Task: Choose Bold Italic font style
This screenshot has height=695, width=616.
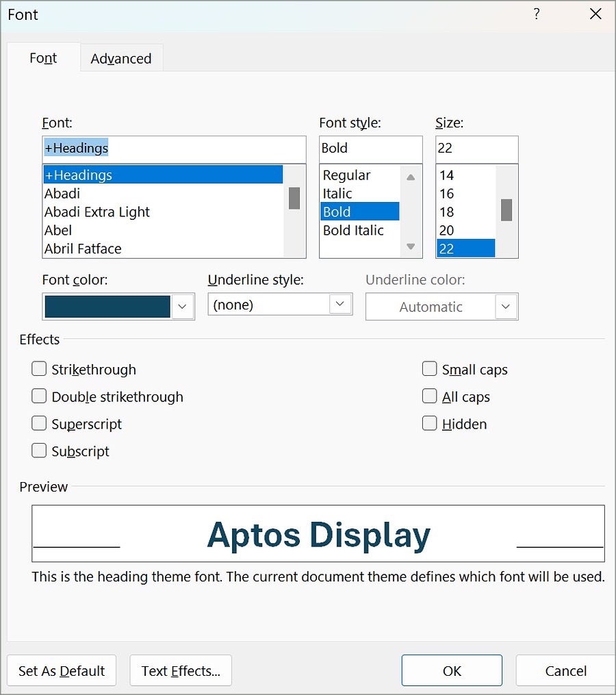Action: tap(353, 230)
